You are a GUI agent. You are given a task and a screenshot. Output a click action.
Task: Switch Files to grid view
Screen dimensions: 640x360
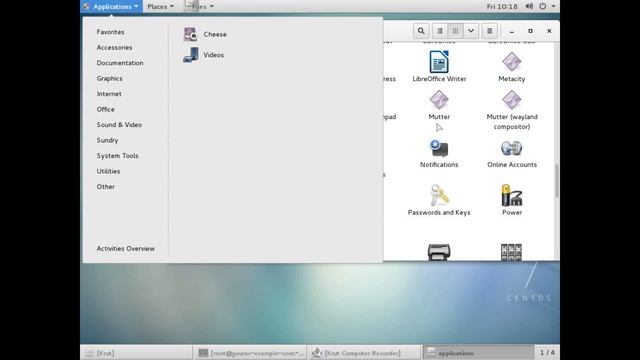455,31
